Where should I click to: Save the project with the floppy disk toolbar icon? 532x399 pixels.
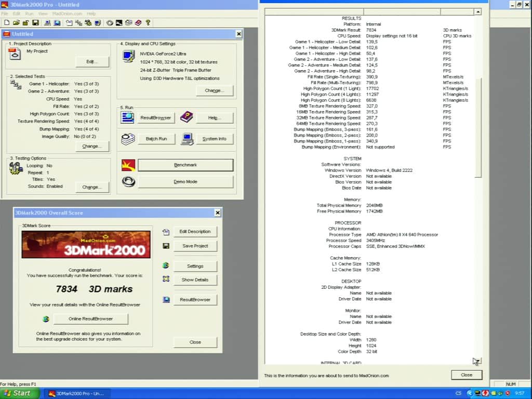[x=35, y=23]
